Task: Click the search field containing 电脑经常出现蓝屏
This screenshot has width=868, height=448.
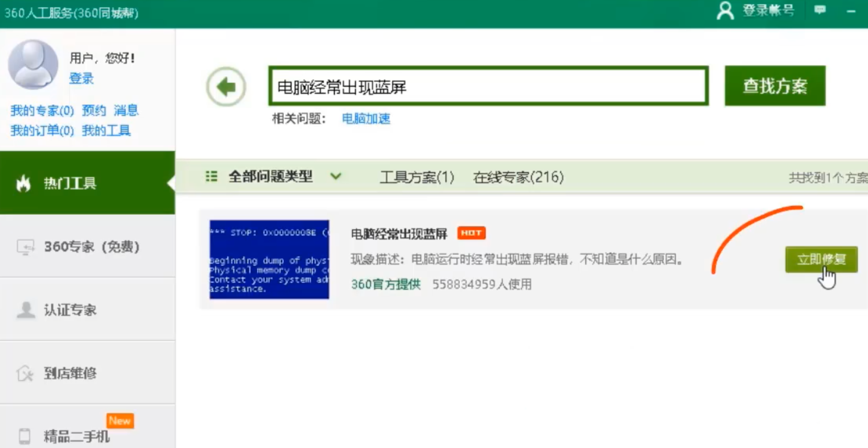Action: point(488,86)
